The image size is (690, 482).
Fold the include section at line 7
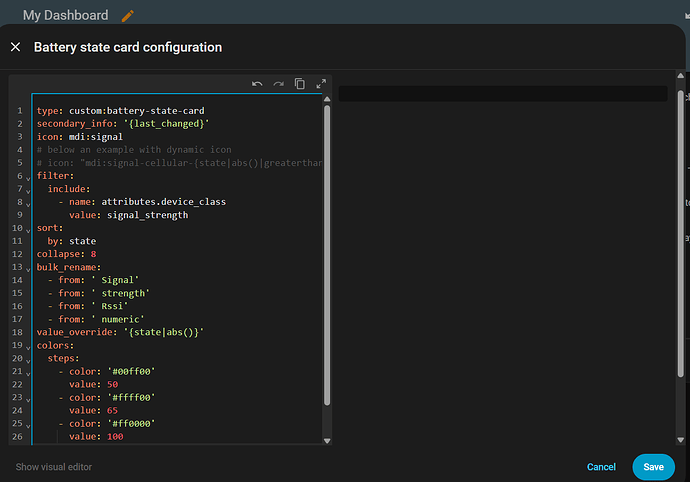click(27, 190)
